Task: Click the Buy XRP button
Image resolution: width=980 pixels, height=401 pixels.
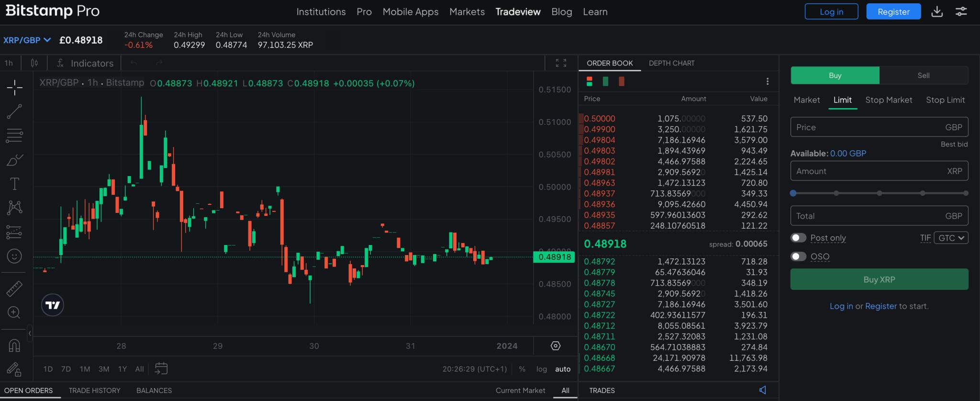Action: coord(880,279)
